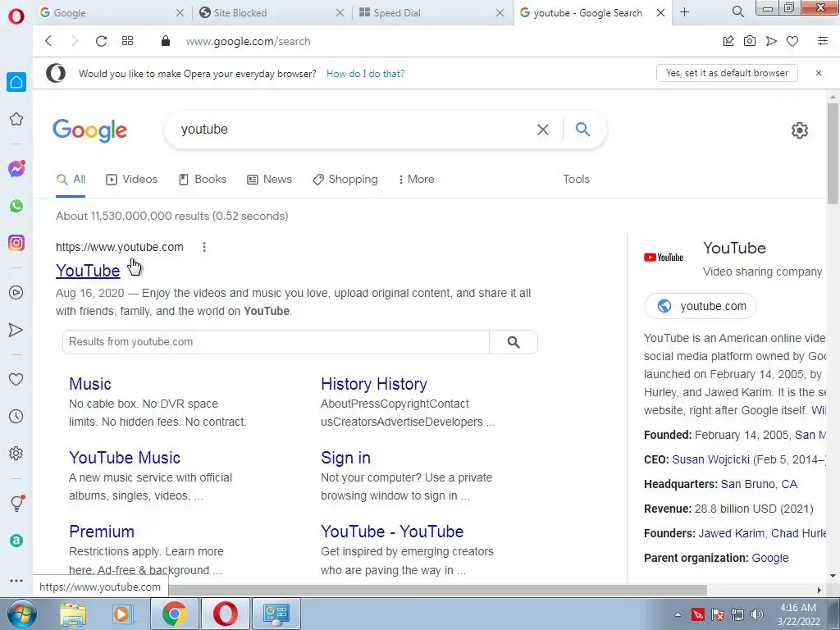Switch to the Speed Dial tab

point(431,12)
